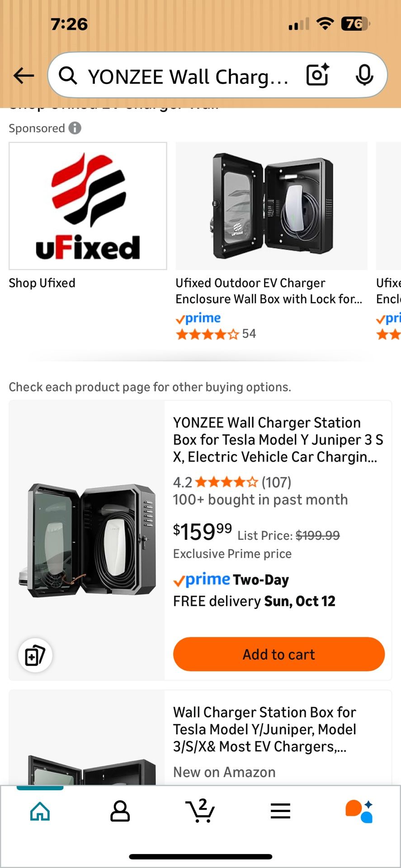Tap the back arrow icon
Viewport: 401px width, 868px height.
[x=24, y=75]
